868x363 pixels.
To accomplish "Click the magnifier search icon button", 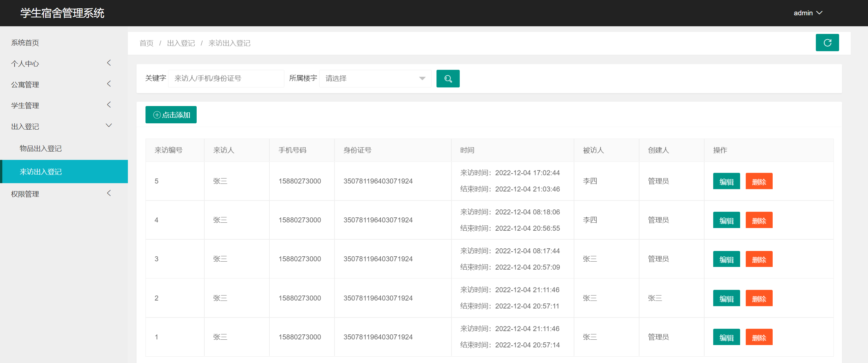I will 447,78.
